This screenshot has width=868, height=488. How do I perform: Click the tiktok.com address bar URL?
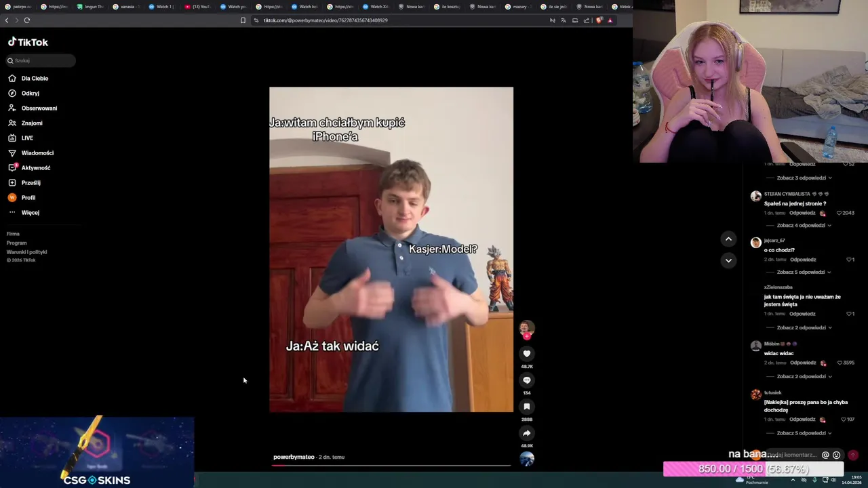325,20
